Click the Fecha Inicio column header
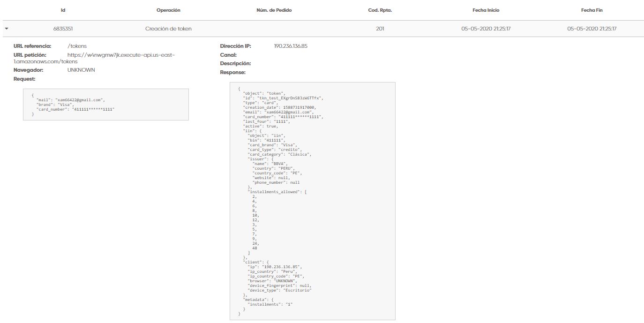The height and width of the screenshot is (323, 644). coord(486,10)
